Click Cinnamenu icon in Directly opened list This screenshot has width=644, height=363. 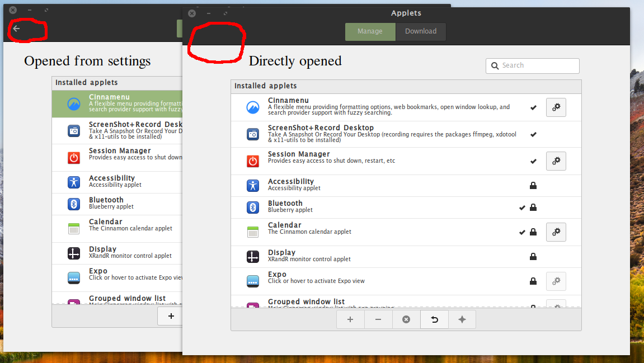[x=252, y=107]
